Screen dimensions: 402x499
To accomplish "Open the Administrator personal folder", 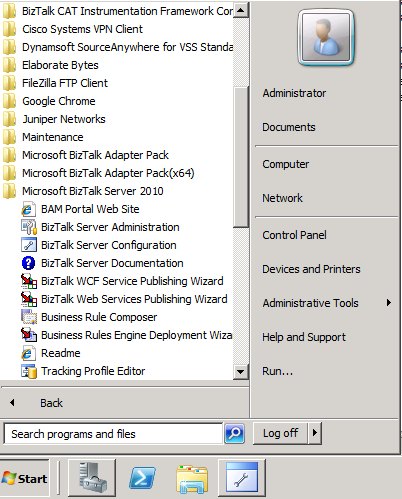I will (294, 93).
